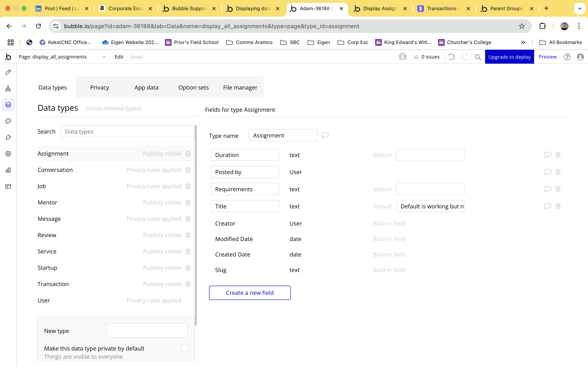Screen dimensions: 588x367
Task: Click the undo arrow in top toolbar
Action: tap(451, 57)
